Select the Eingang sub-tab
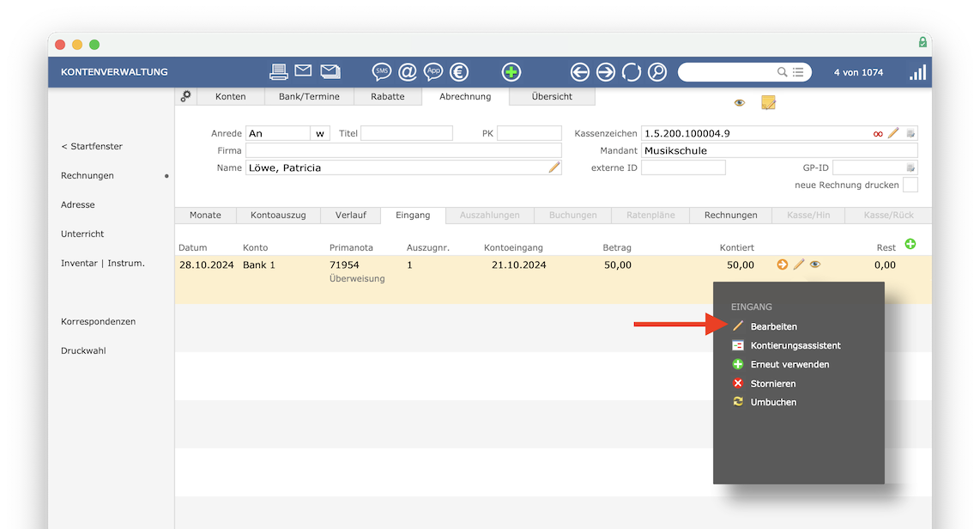This screenshot has width=980, height=529. pyautogui.click(x=413, y=215)
